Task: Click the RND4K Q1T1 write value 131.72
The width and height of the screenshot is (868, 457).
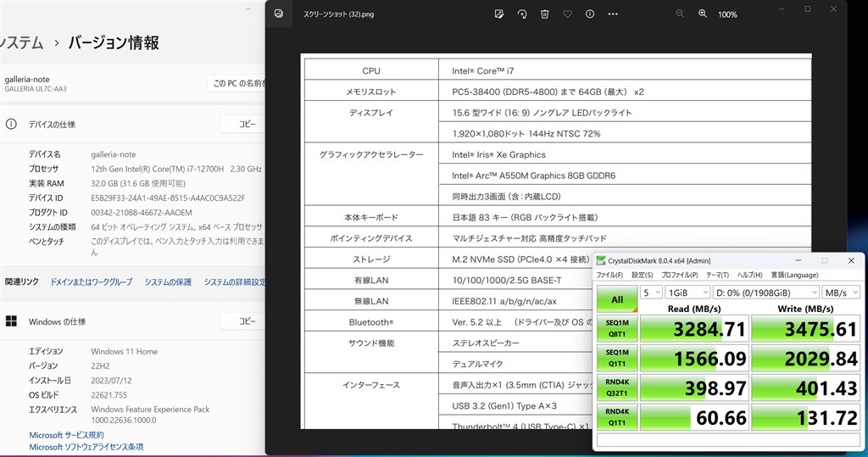Action: click(x=806, y=416)
